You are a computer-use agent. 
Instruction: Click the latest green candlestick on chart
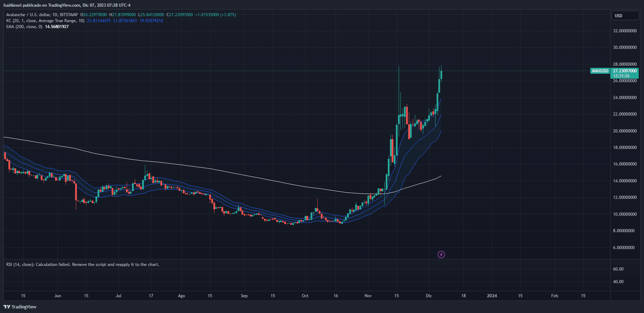[x=441, y=74]
